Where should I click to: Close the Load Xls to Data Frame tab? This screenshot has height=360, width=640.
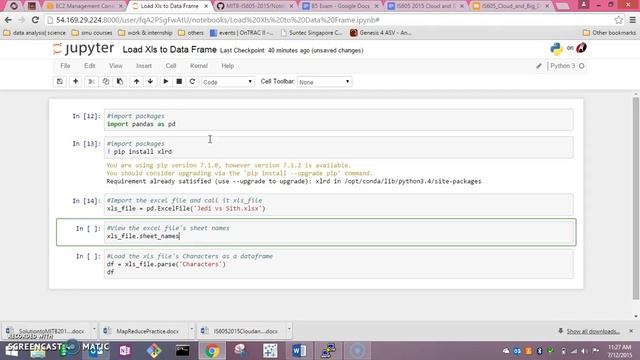pyautogui.click(x=206, y=6)
